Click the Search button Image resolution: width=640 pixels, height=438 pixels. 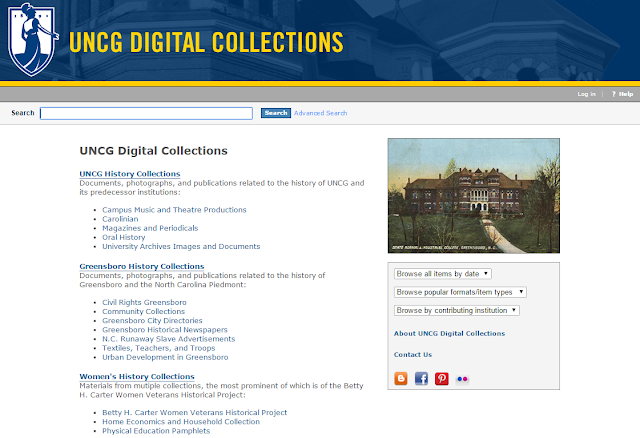276,113
